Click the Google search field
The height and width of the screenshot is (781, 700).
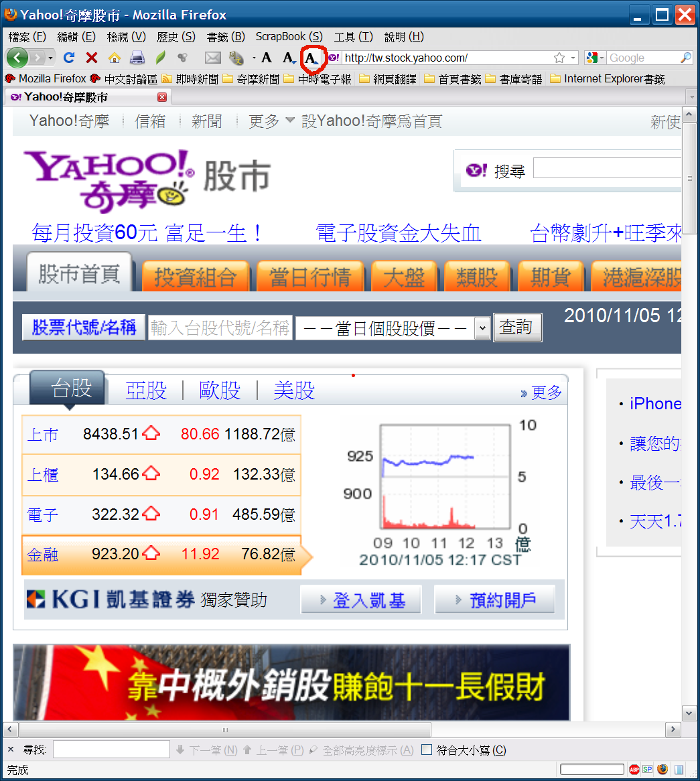pos(642,58)
